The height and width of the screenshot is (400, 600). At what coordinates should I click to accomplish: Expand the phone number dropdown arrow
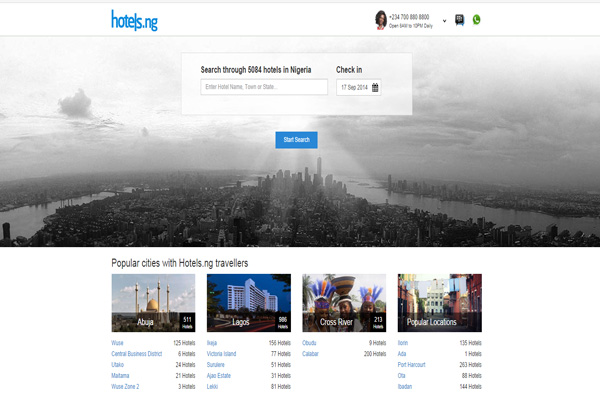coord(444,20)
